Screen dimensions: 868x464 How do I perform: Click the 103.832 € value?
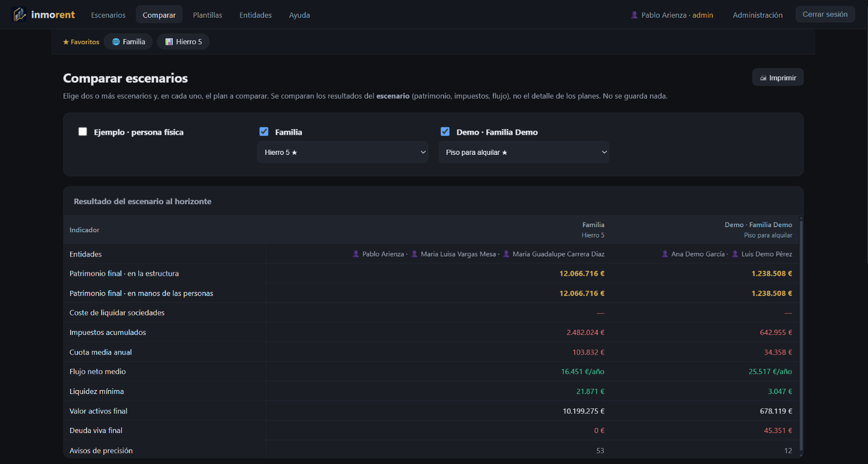click(x=588, y=352)
